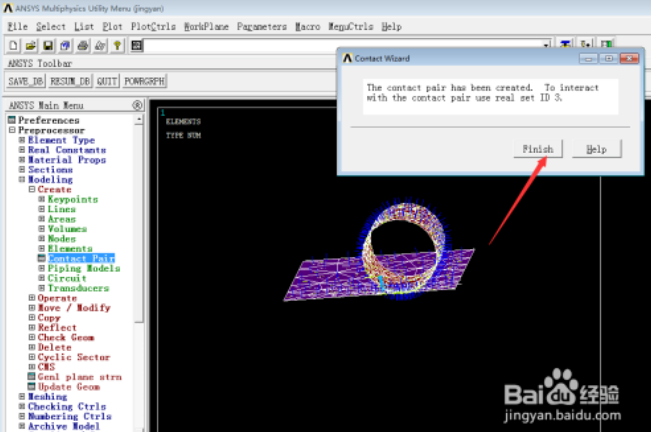Expand the Transducers node
Image resolution: width=651 pixels, height=432 pixels.
[x=42, y=288]
